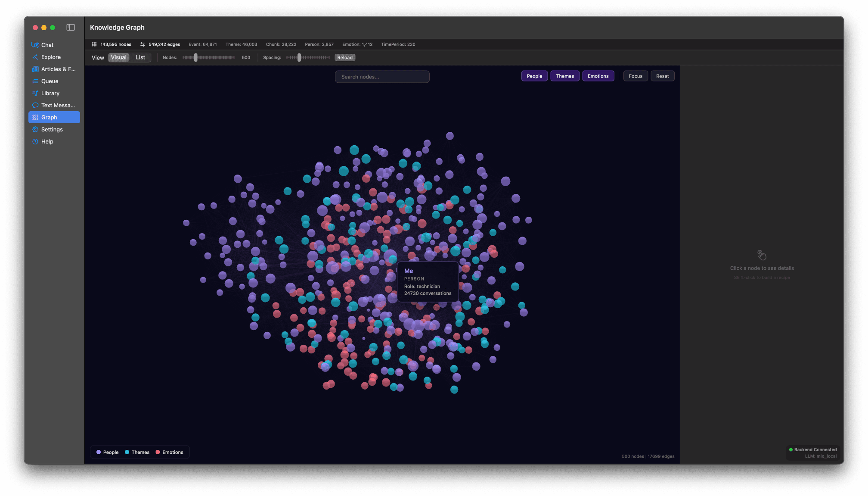Switch to List view
868x496 pixels.
click(140, 57)
